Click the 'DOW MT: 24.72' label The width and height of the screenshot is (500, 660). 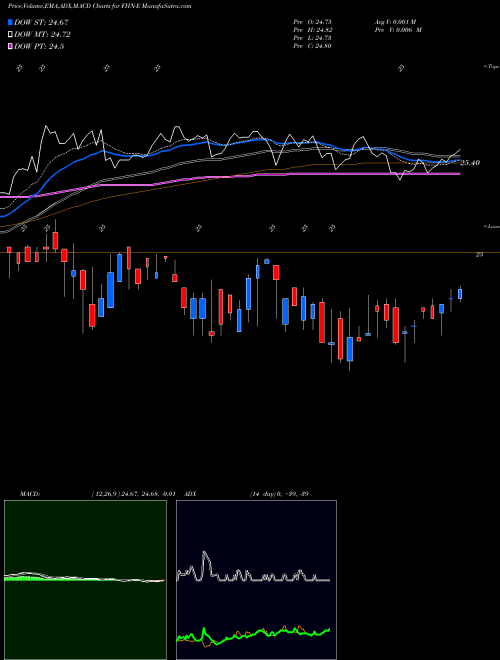click(42, 35)
